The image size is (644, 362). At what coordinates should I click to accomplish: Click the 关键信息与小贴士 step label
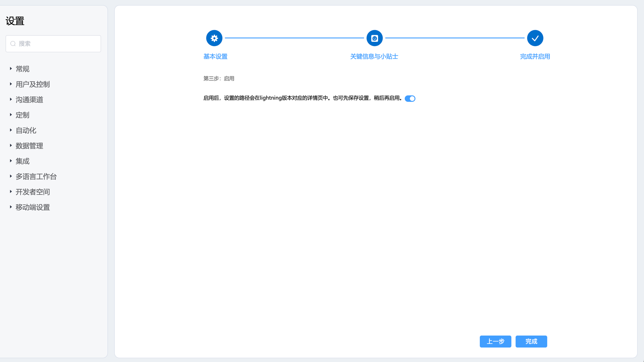(x=374, y=56)
